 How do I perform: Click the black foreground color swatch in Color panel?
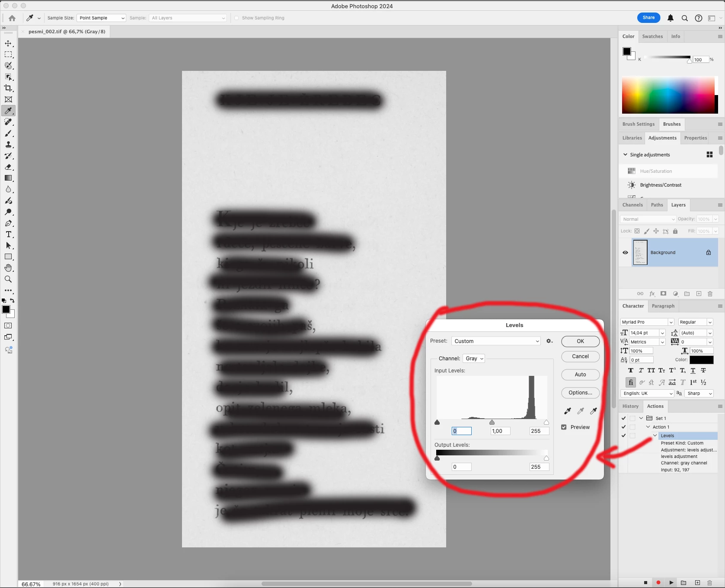tap(626, 51)
